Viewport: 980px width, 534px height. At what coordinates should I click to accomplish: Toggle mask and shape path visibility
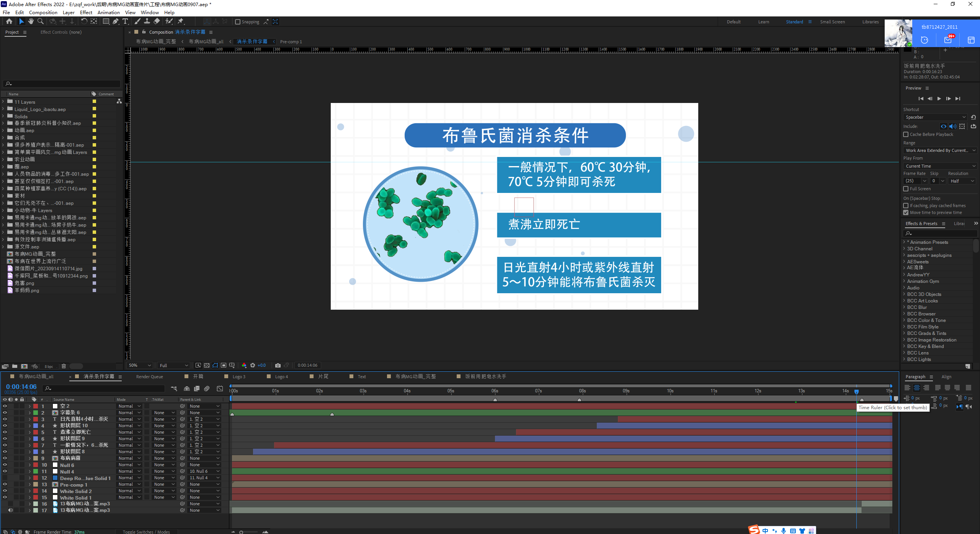[x=215, y=365]
